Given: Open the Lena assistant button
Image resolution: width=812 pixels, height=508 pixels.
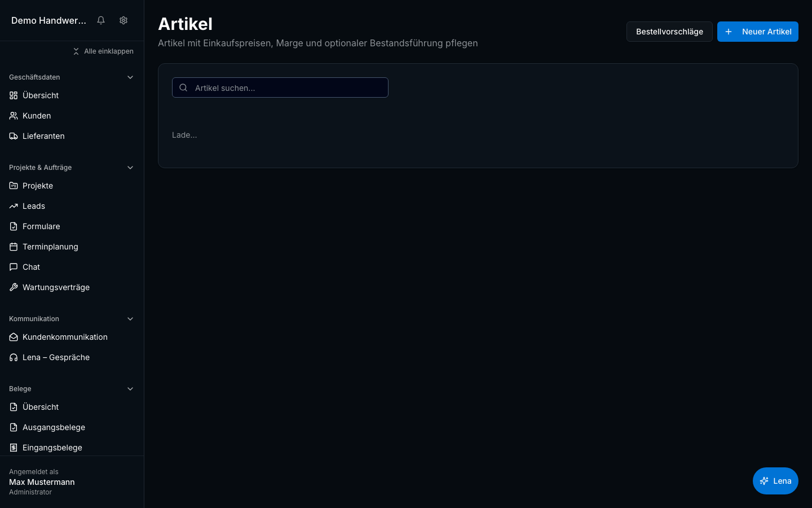Looking at the screenshot, I should (775, 481).
